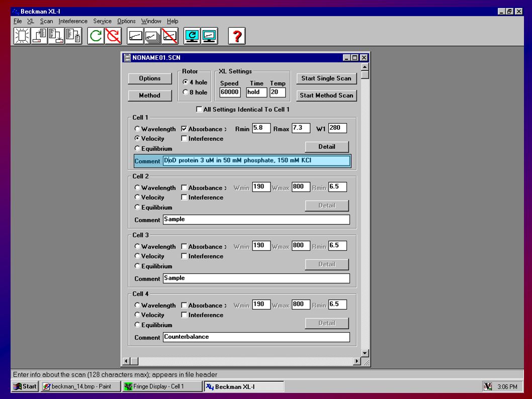Enable Interference for Cell 4
532x399 pixels.
tap(184, 315)
